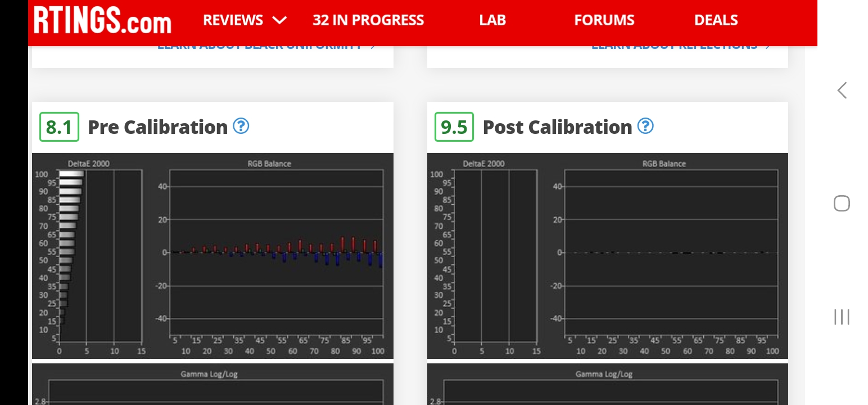Open the FORUMS page
The height and width of the screenshot is (405, 868).
(604, 21)
